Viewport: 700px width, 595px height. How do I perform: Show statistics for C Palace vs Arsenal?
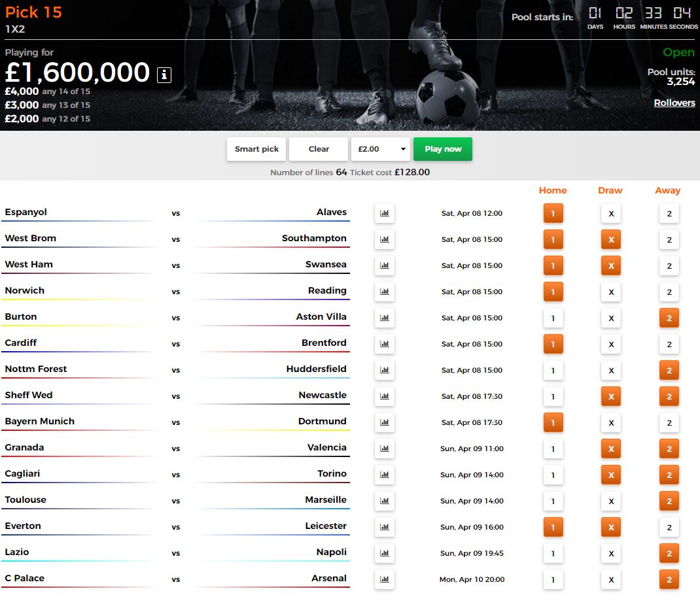[385, 579]
